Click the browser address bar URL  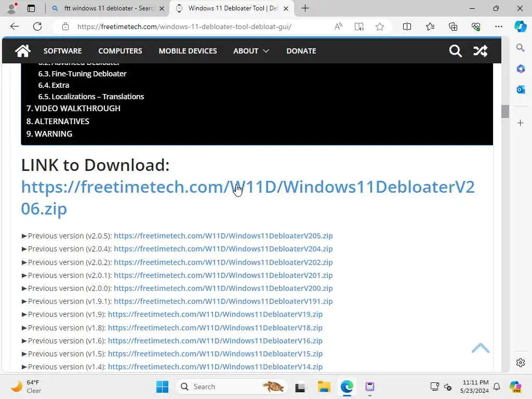point(184,26)
